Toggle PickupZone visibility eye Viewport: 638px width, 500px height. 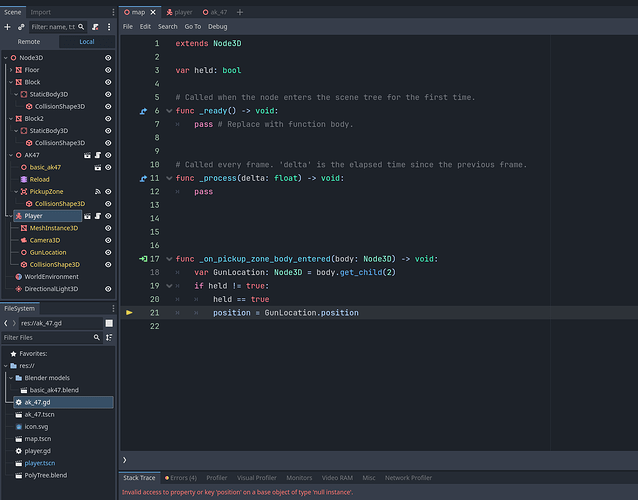click(x=108, y=192)
